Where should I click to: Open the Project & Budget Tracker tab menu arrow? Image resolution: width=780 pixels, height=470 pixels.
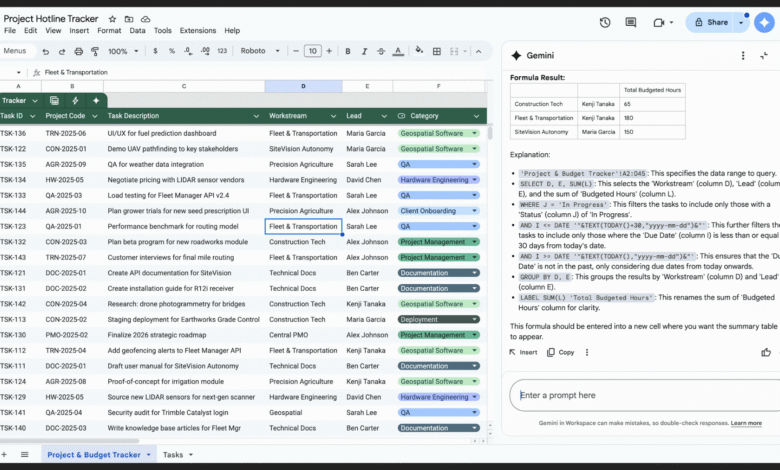tap(148, 455)
